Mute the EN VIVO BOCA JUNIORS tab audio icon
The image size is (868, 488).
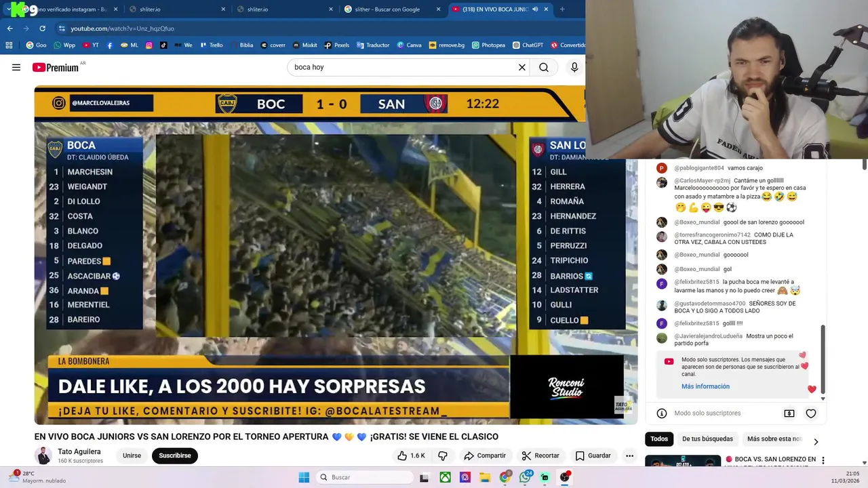pos(535,9)
